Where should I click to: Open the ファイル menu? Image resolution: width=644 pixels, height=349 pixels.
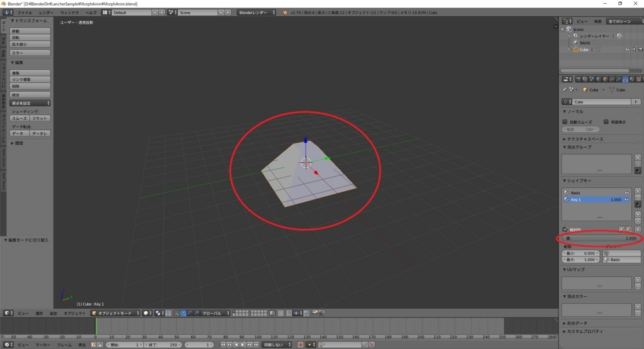[25, 13]
